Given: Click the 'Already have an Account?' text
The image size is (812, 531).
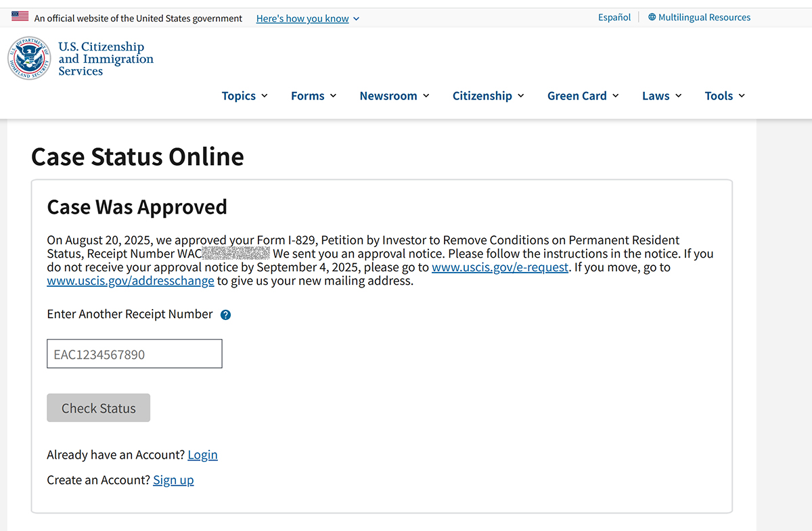Looking at the screenshot, I should coord(116,455).
